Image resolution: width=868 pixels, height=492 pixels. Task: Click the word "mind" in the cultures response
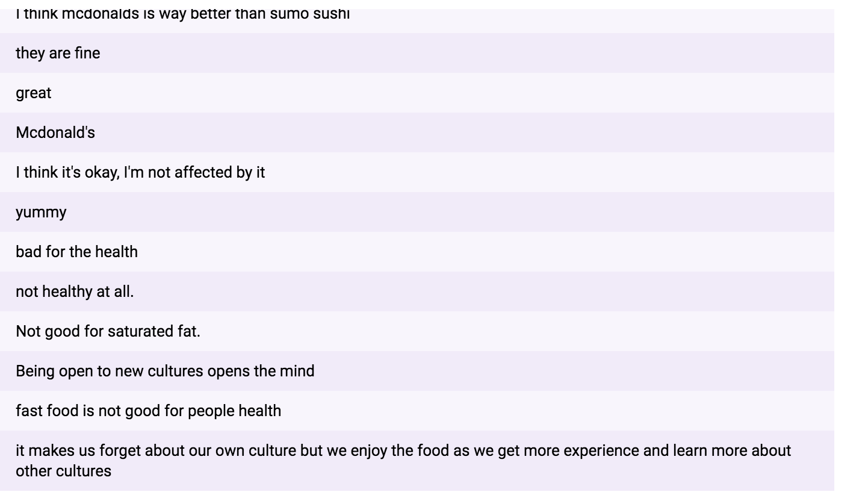pyautogui.click(x=297, y=371)
